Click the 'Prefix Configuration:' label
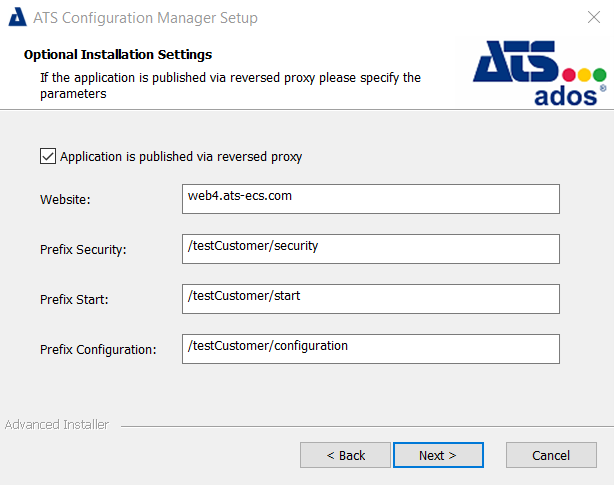Viewport: 614px width, 485px height. pyautogui.click(x=99, y=350)
